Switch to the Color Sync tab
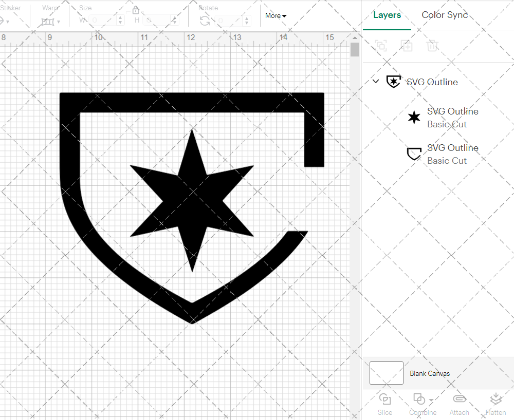 (x=445, y=15)
